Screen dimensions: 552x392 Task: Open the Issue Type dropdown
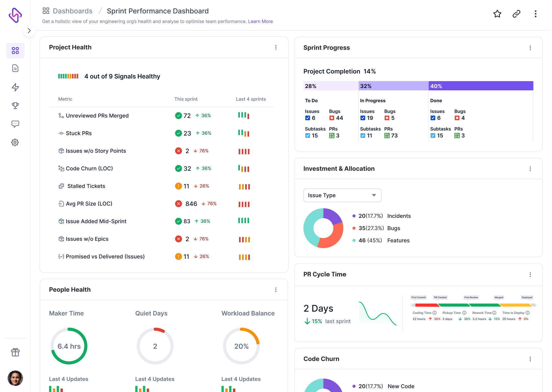[x=342, y=195]
